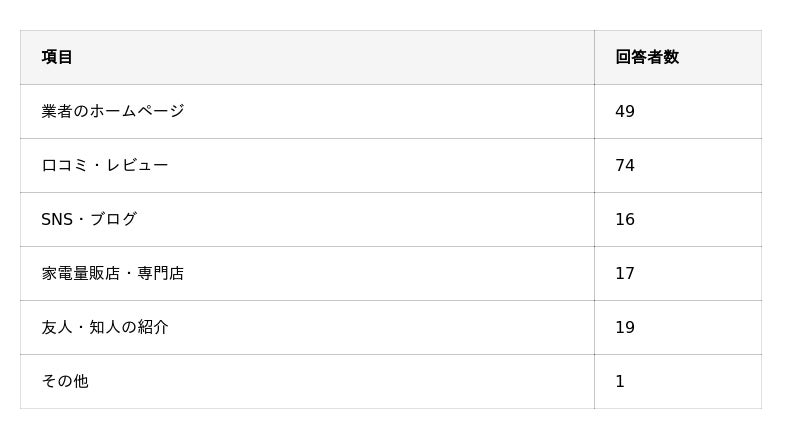Click the respondent count for 口コミ・レビュー
Image resolution: width=800 pixels, height=439 pixels.
625,165
